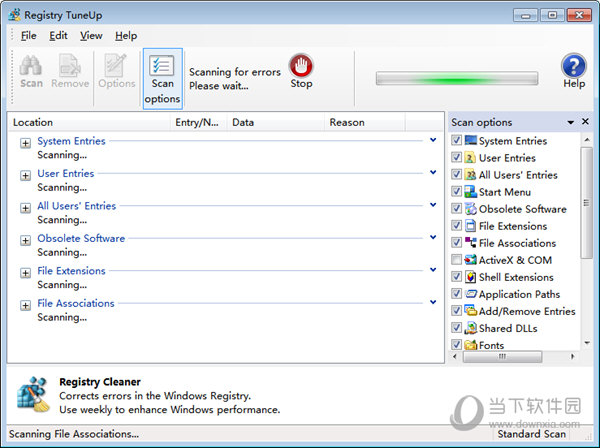Uncheck the Fonts checkbox

point(456,345)
